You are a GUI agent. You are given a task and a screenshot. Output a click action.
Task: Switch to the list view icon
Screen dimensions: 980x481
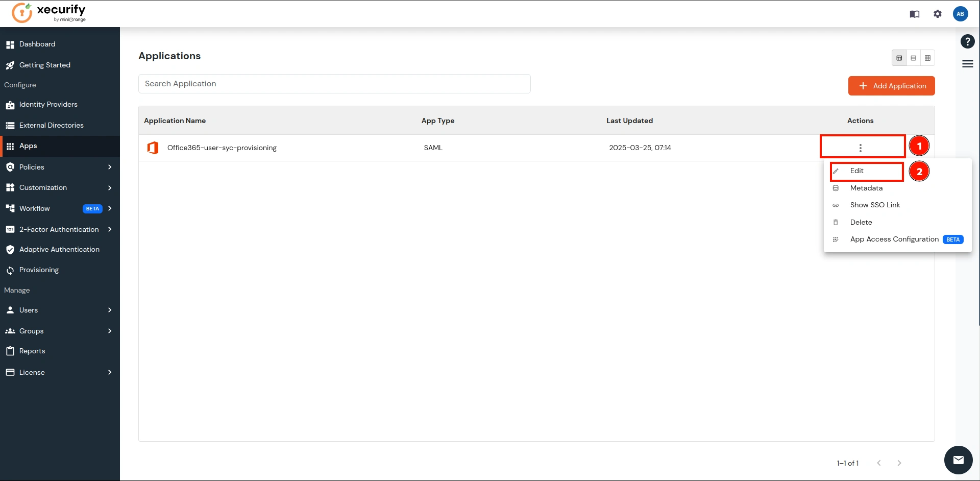coord(914,58)
